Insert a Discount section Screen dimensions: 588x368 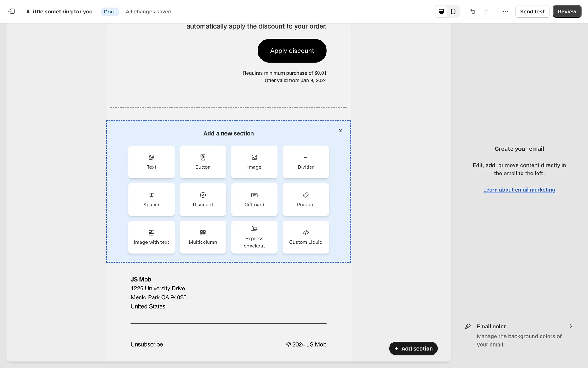point(203,200)
